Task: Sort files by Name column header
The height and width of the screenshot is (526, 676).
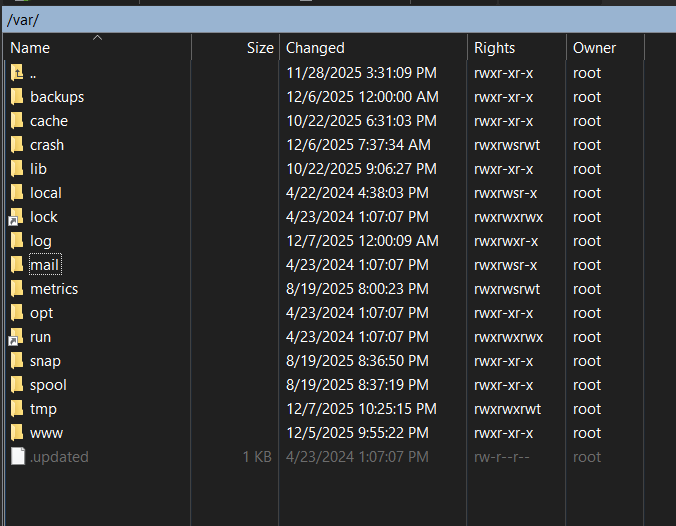Action: coord(30,48)
